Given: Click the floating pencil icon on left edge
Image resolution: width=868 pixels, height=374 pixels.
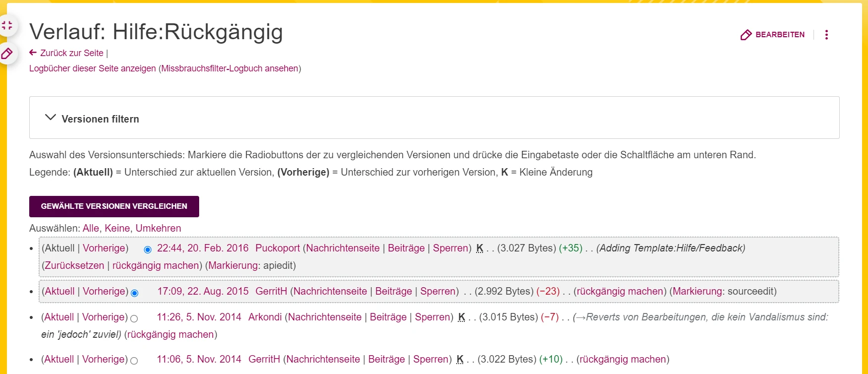Looking at the screenshot, I should point(7,54).
